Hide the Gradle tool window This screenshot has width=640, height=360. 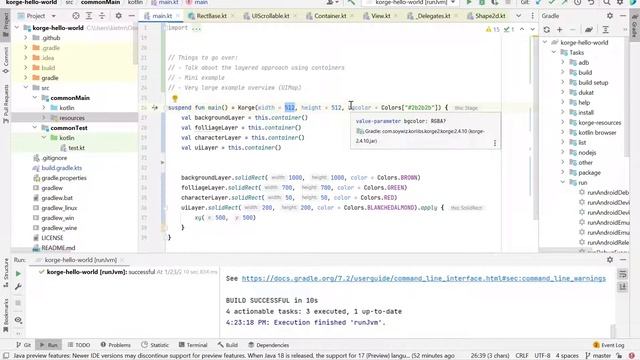tap(623, 16)
